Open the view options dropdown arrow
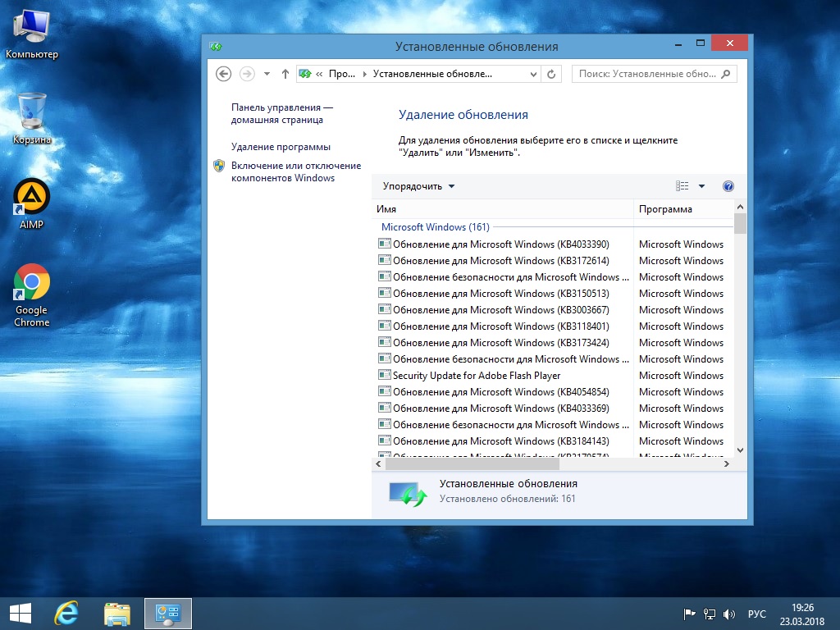 pyautogui.click(x=702, y=186)
